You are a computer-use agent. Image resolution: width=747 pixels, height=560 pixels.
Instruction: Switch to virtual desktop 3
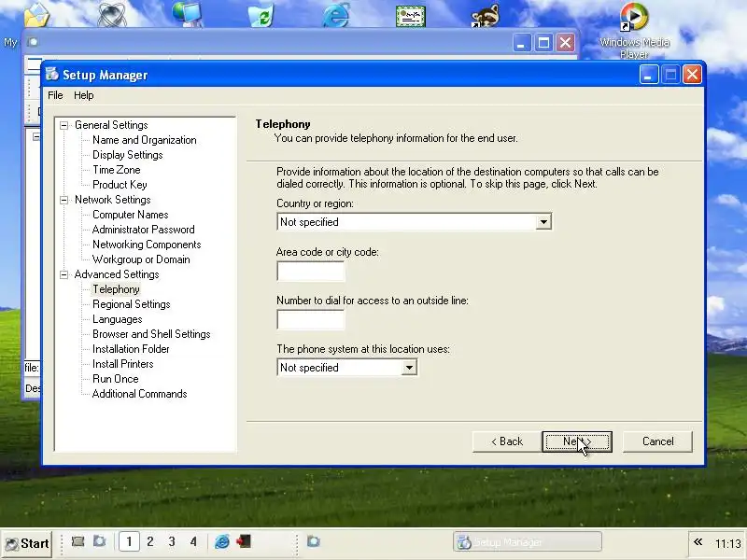[x=172, y=541]
